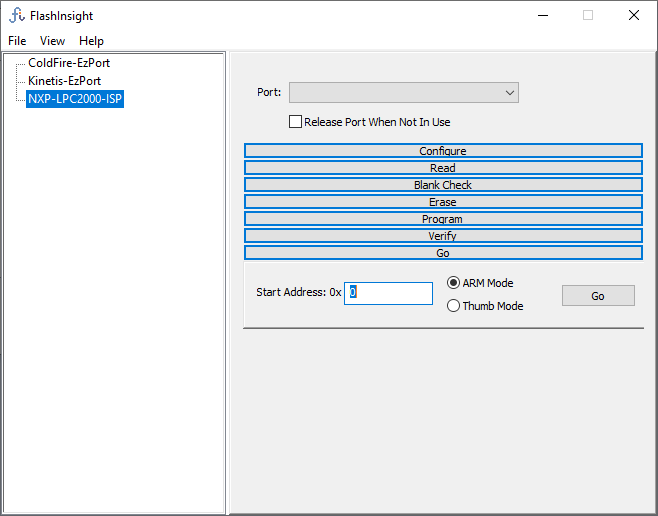Expand the Blank Check section
This screenshot has height=516, width=658.
tap(443, 185)
